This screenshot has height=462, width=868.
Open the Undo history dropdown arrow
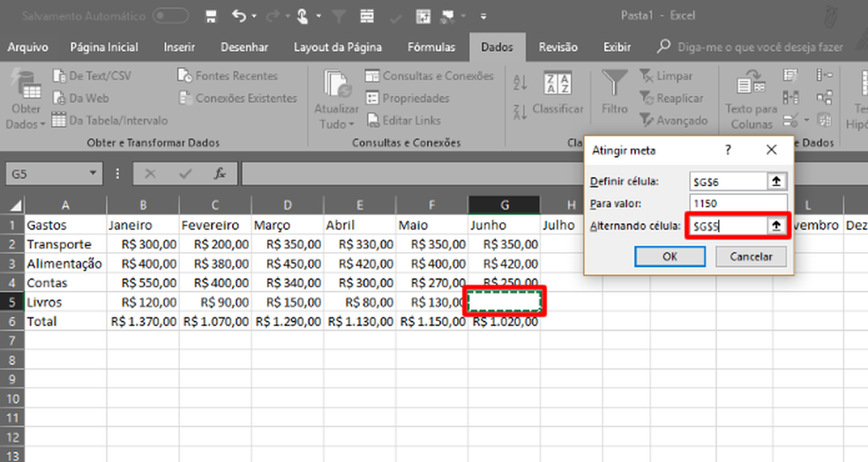254,17
